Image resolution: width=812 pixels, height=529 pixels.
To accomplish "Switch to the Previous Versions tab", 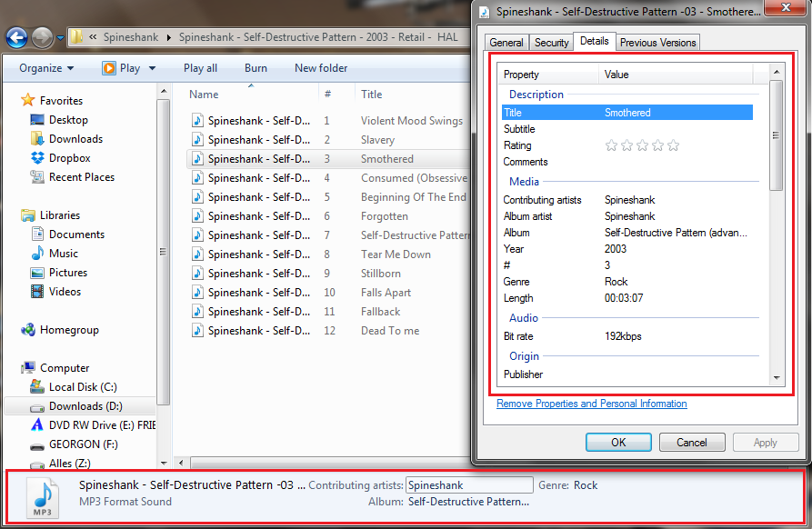I will point(657,43).
